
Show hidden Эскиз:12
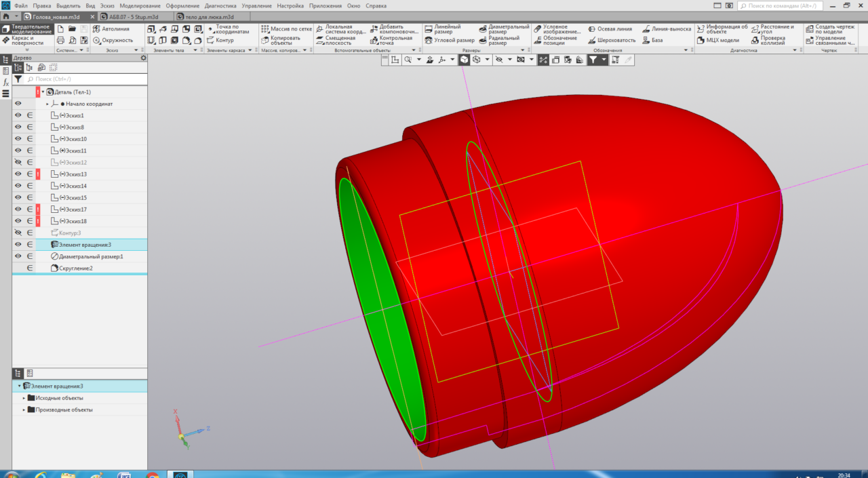[18, 163]
